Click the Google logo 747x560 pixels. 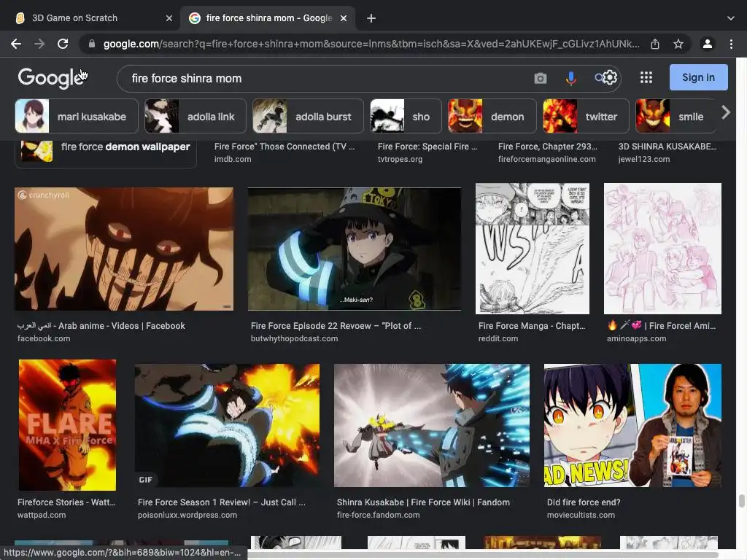(51, 78)
